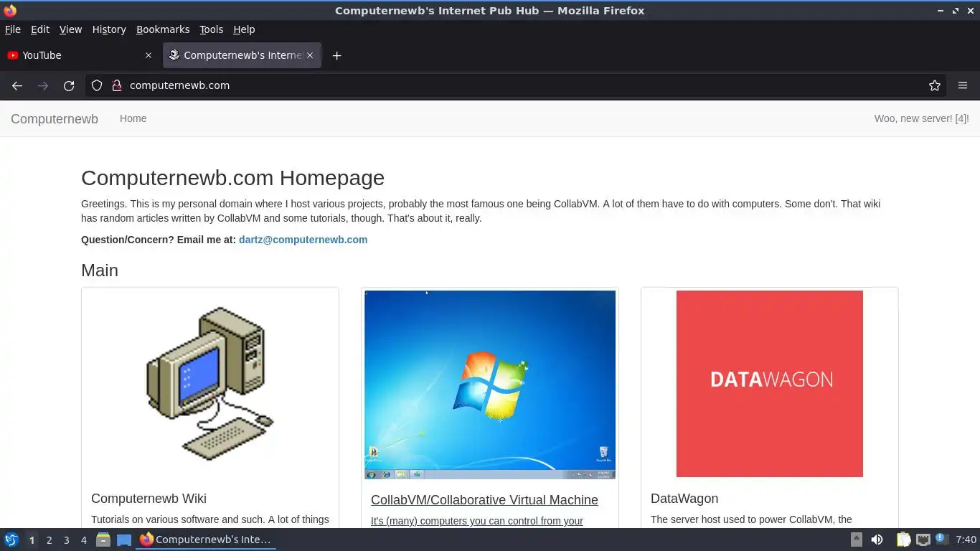Click the dartz@computernewb.com email link
This screenshot has width=980, height=551.
pyautogui.click(x=303, y=240)
